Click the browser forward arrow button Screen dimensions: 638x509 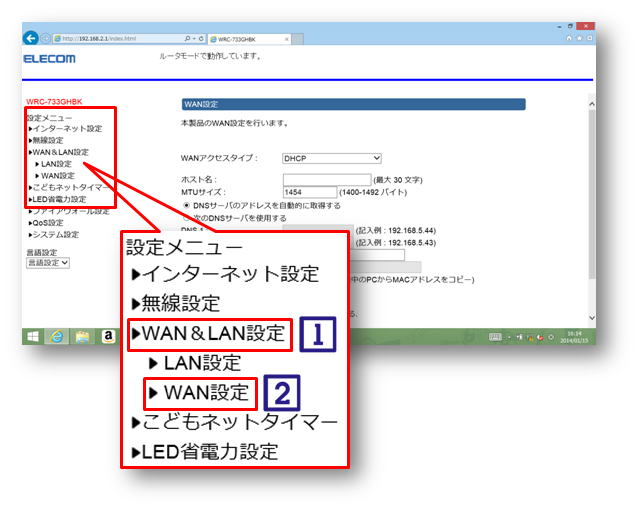point(45,38)
